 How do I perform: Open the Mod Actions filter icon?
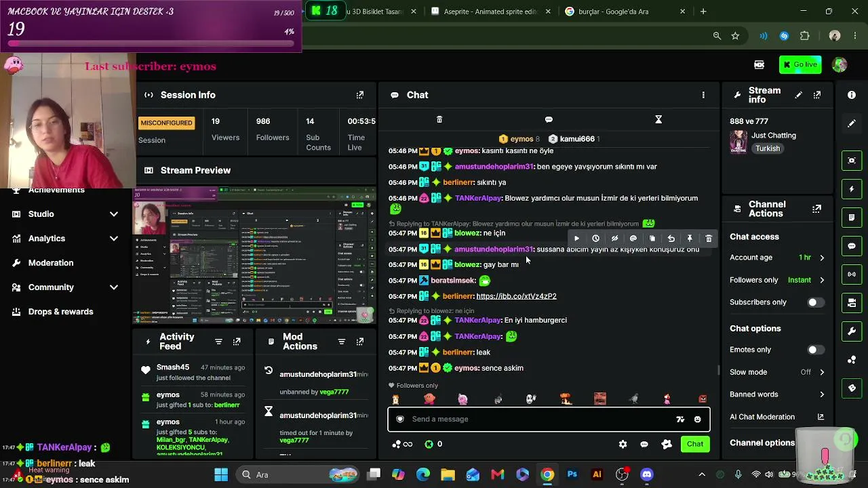[342, 342]
